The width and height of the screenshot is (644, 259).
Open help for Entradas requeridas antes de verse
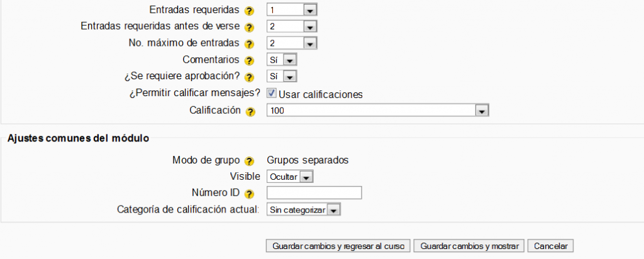pos(250,28)
